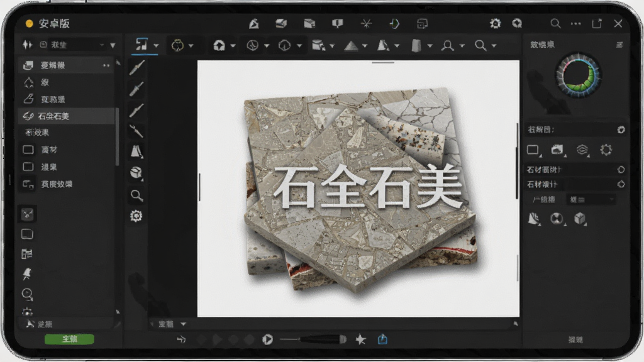The height and width of the screenshot is (362, 644).
Task: Click the arrow icon left of keyframe diamonds
Action: coord(181,339)
